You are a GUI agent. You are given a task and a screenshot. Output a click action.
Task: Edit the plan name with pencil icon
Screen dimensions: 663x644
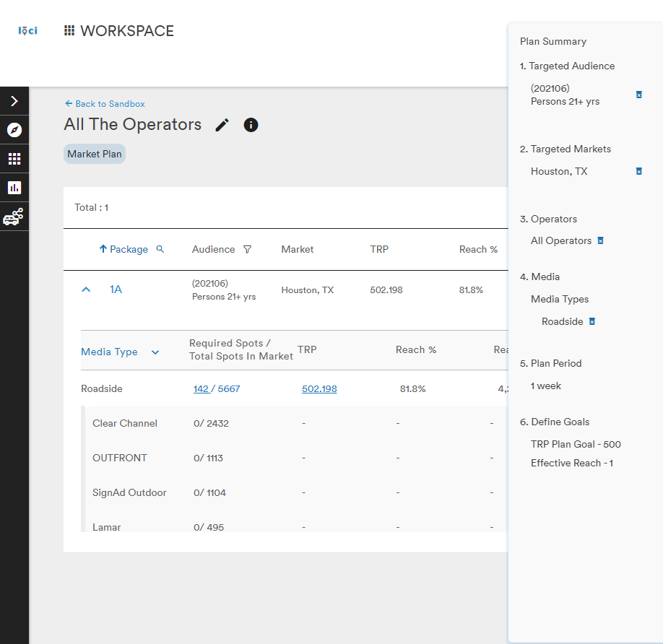[x=222, y=125]
